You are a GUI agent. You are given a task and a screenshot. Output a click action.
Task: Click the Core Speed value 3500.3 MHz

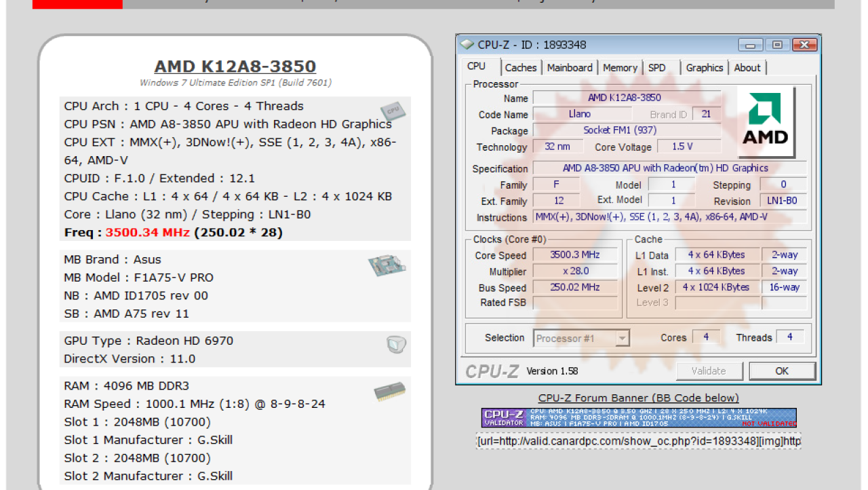pos(575,255)
